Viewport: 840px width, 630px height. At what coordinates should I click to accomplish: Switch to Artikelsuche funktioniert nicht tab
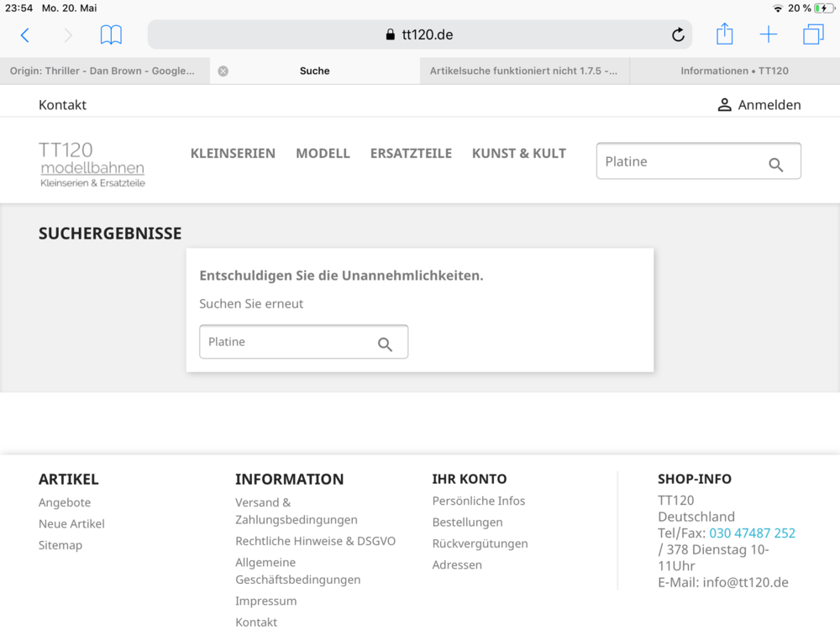pyautogui.click(x=524, y=71)
